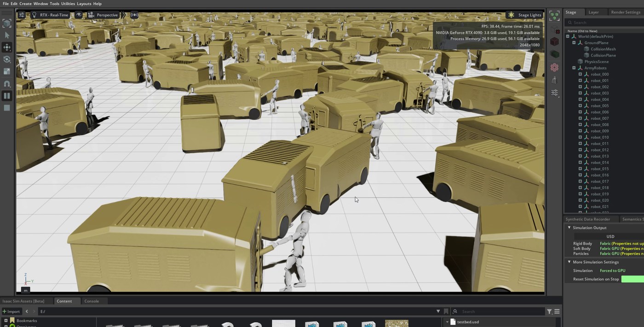This screenshot has width=644, height=327.
Task: Expand robot_010 in the stage tree
Action: 580,137
